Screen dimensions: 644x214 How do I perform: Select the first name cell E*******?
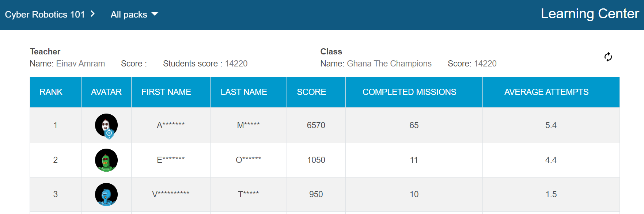pos(171,160)
